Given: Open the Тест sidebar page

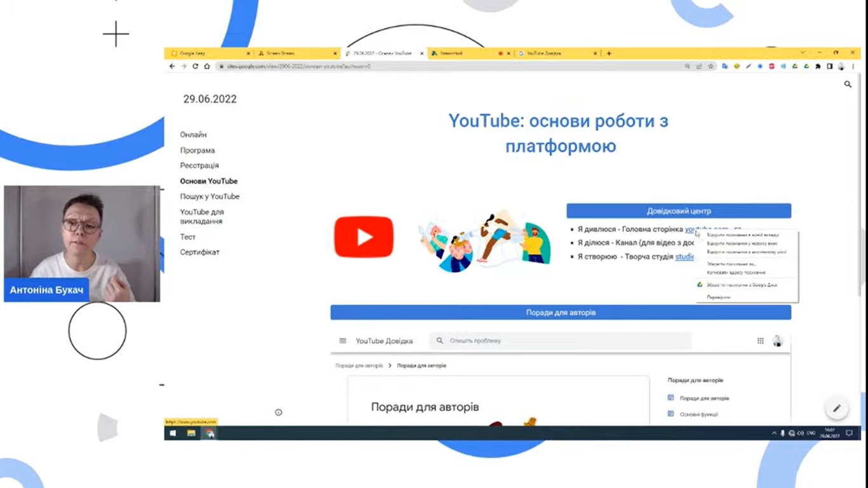Looking at the screenshot, I should (188, 237).
